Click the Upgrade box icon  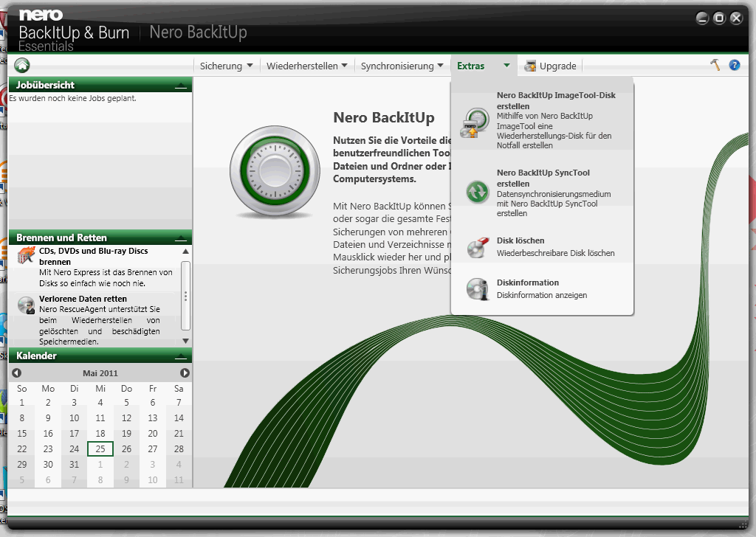click(530, 66)
